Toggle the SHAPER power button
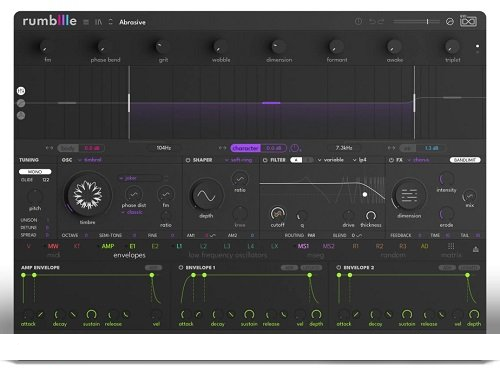 coord(188,160)
